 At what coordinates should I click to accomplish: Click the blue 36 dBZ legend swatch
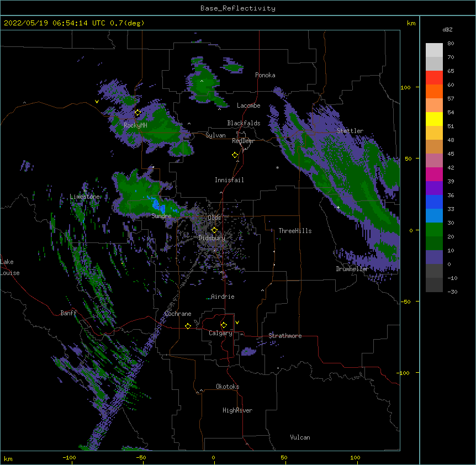pos(434,202)
